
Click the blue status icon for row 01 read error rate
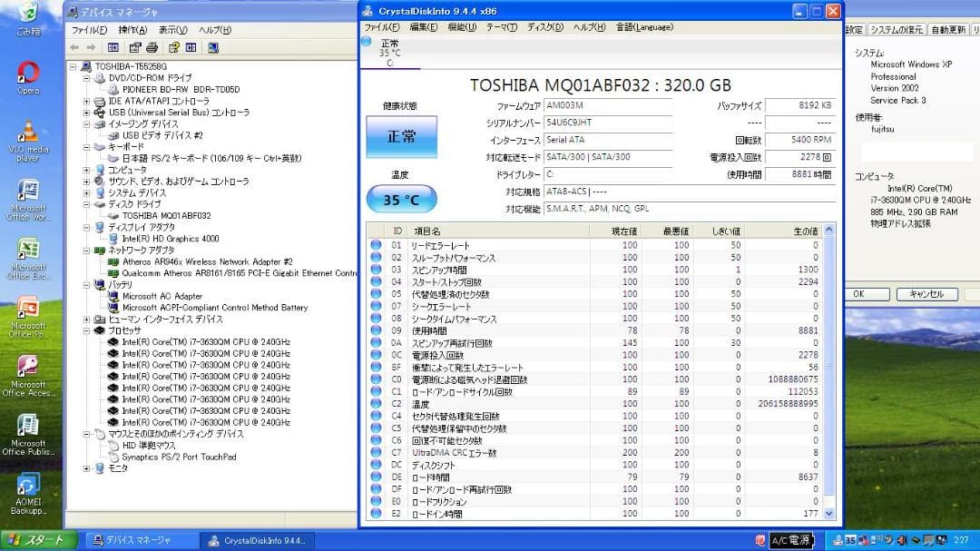[x=376, y=245]
